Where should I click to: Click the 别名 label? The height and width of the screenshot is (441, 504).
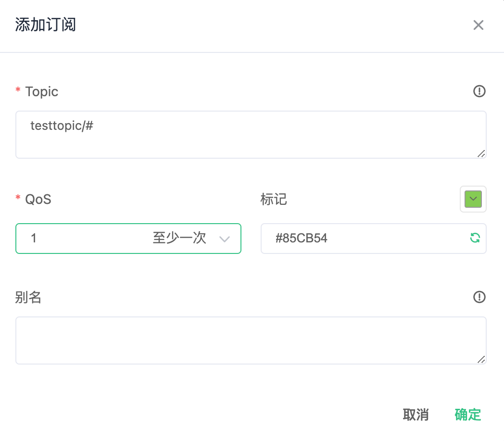pyautogui.click(x=28, y=298)
